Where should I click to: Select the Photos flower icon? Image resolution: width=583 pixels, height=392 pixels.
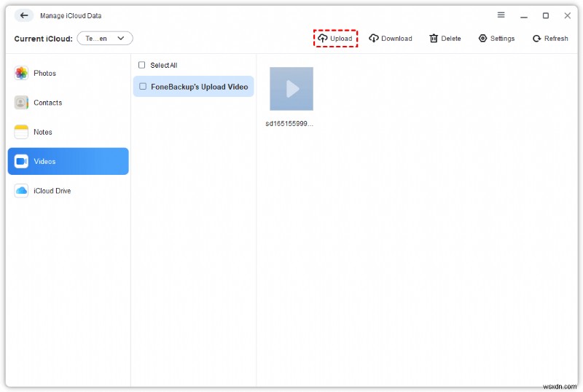21,73
